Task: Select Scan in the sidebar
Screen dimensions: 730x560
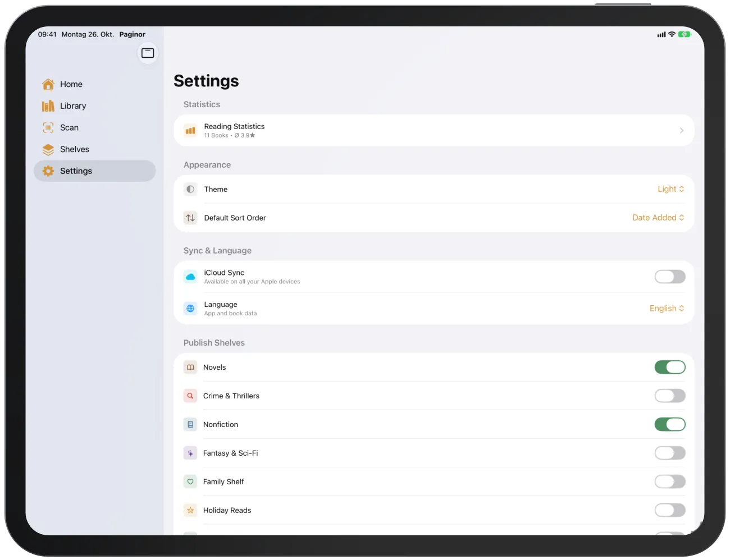Action: pos(95,128)
